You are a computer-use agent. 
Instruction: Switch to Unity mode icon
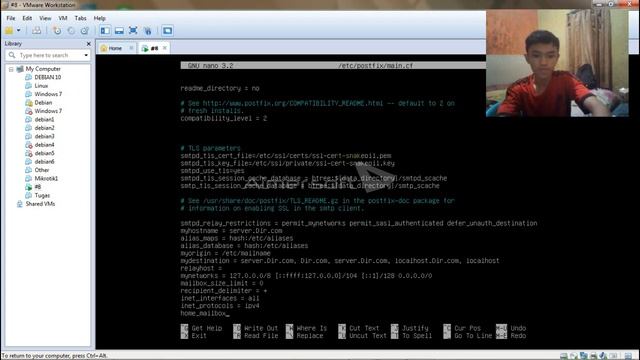point(147,31)
